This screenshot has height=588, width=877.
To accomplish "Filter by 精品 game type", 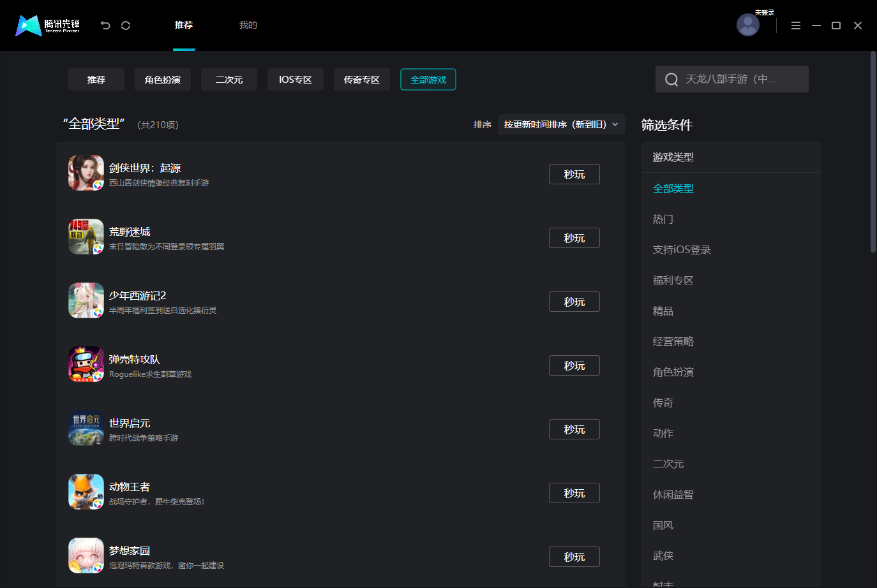I will 663,311.
